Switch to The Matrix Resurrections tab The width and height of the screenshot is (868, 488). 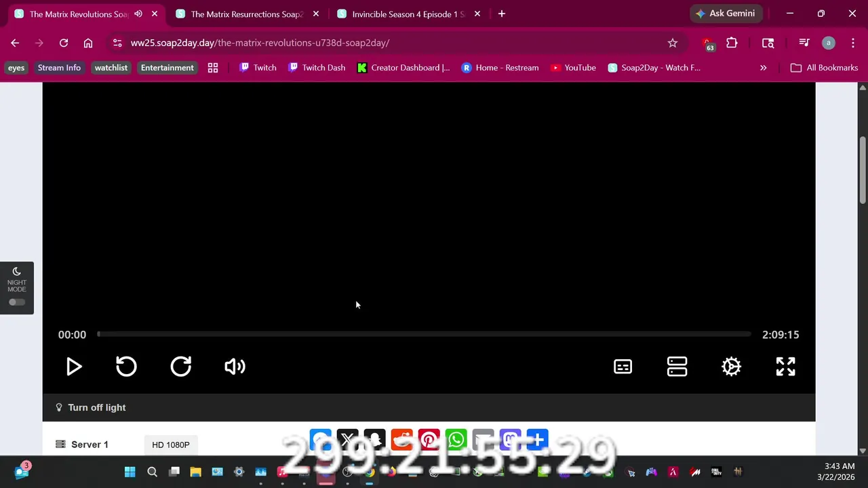tap(246, 14)
